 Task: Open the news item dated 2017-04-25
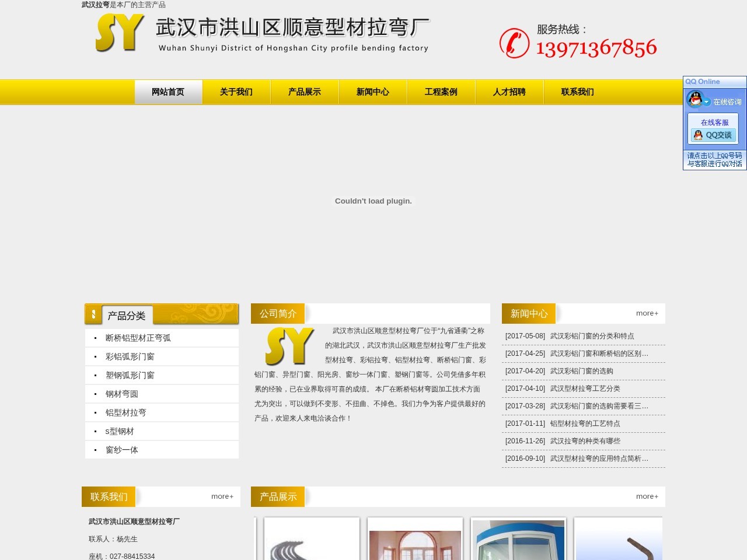[599, 353]
